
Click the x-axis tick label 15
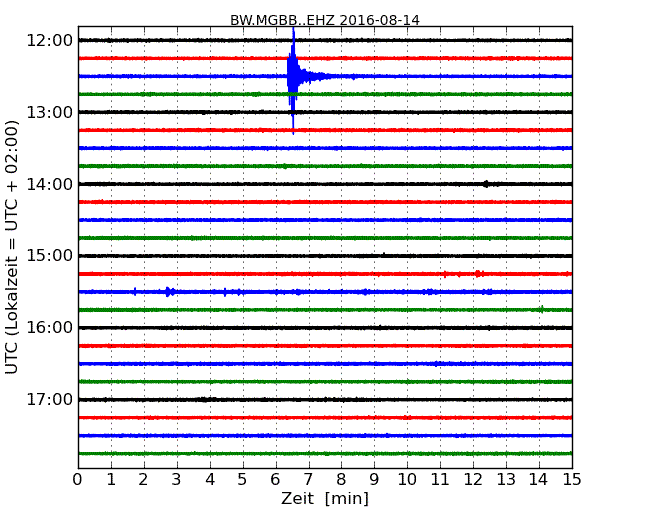coord(572,480)
